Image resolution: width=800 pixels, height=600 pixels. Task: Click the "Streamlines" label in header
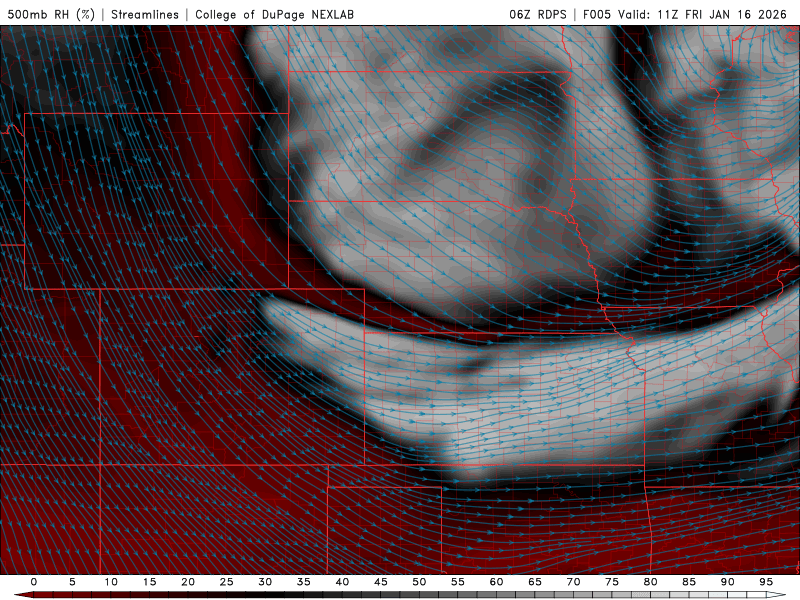point(145,14)
